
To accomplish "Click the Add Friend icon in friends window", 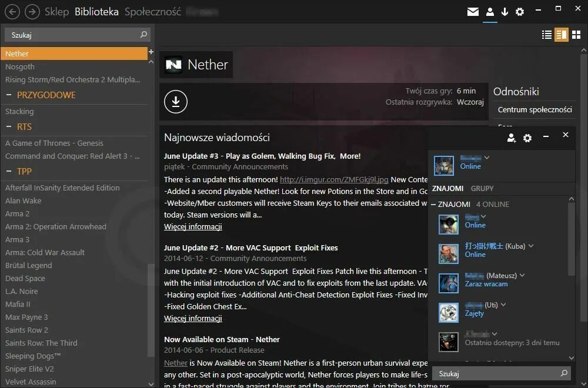I will (511, 138).
